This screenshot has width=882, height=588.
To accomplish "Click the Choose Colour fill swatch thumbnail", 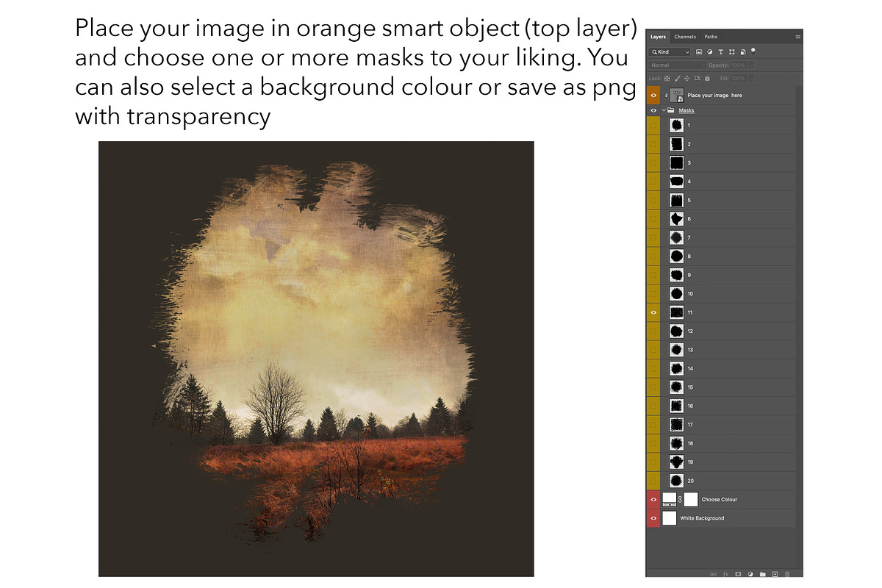I will 670,499.
